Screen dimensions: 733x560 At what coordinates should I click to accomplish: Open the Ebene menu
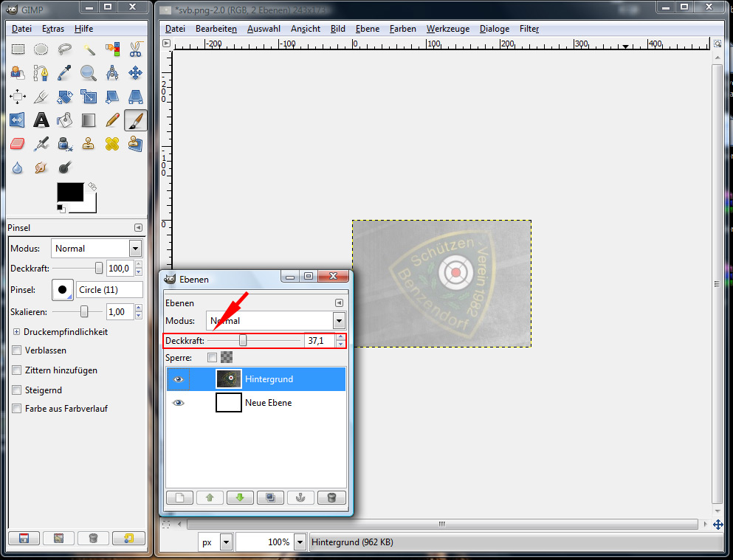click(368, 29)
